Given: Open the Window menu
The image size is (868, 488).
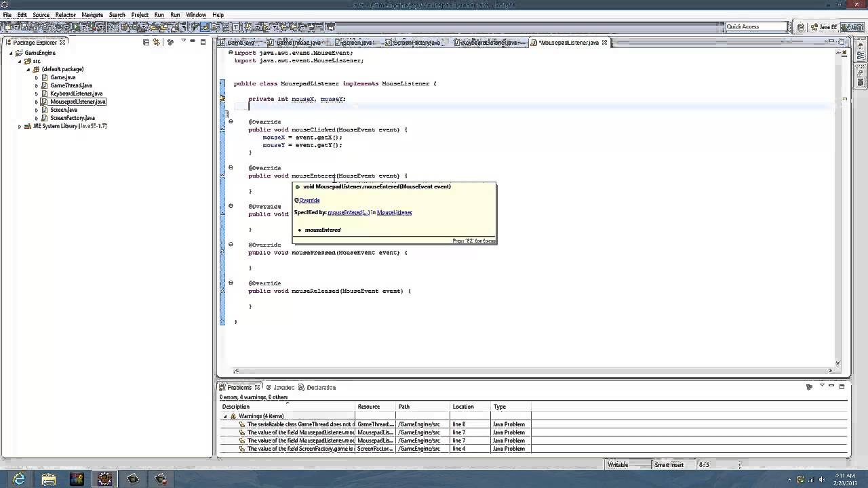Looking at the screenshot, I should pos(196,15).
